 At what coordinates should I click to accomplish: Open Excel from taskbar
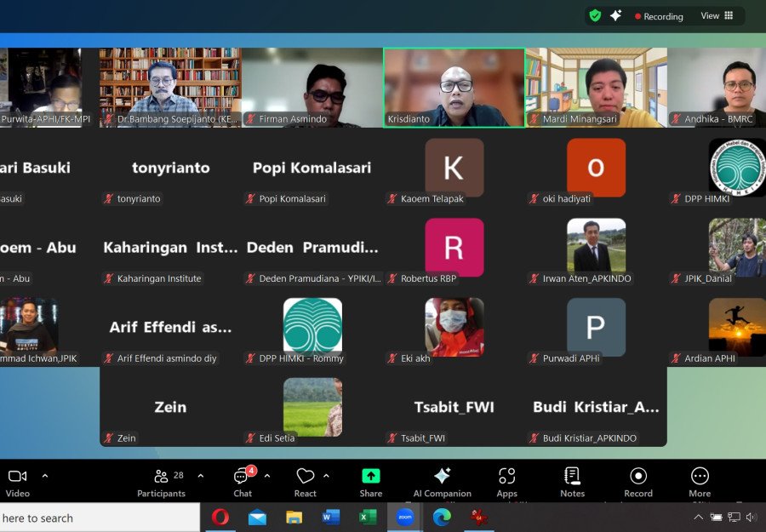368,517
